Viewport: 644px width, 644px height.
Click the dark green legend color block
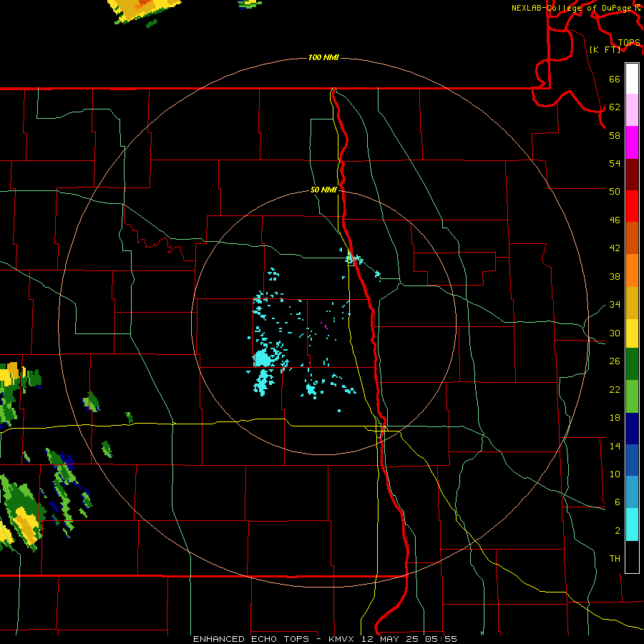632,364
